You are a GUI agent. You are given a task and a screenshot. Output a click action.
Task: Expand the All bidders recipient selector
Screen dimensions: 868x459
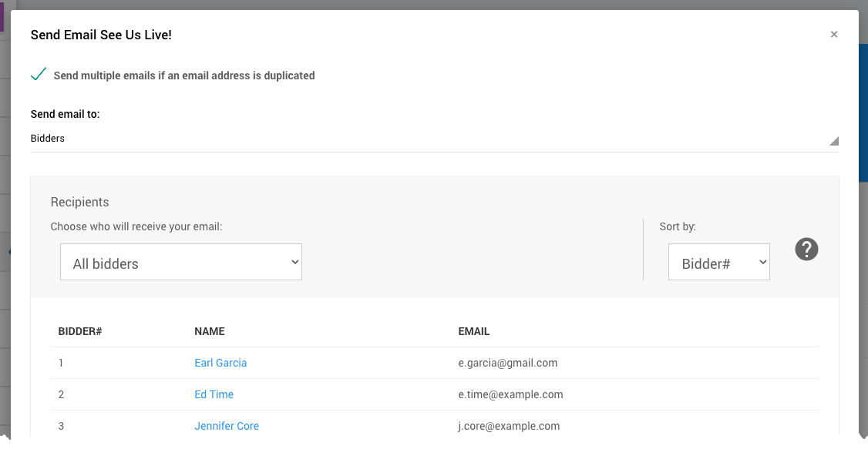tap(181, 263)
